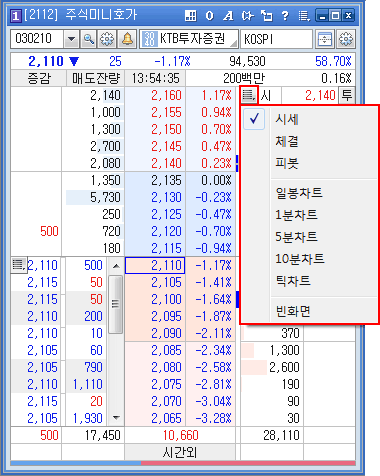
Task: Open list menu button beside 시 label
Action: [x=249, y=95]
